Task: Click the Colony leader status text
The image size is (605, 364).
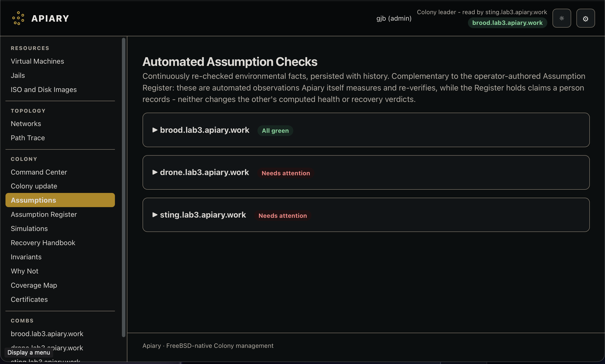Action: coord(482,12)
